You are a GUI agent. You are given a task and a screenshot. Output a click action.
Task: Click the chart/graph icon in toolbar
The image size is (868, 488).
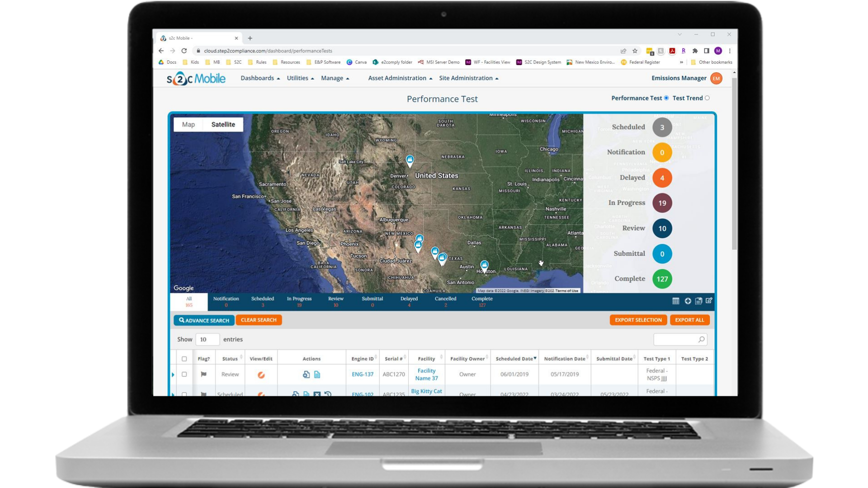[676, 301]
